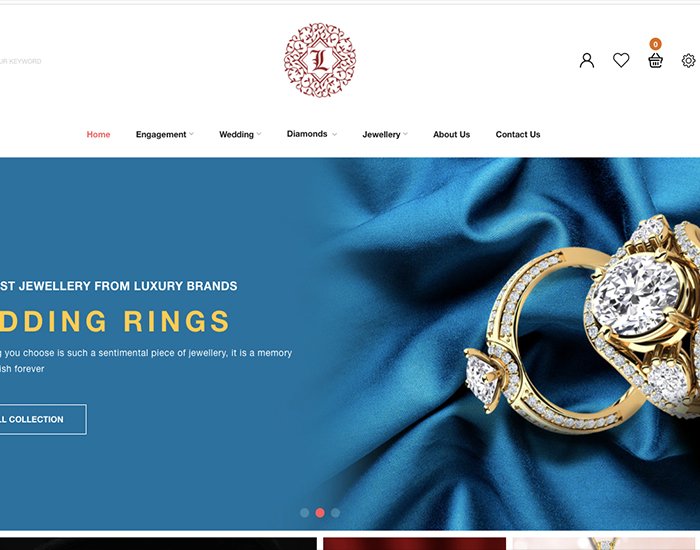Click the Collection button on banner
Screen dimensions: 700x550
(43, 419)
